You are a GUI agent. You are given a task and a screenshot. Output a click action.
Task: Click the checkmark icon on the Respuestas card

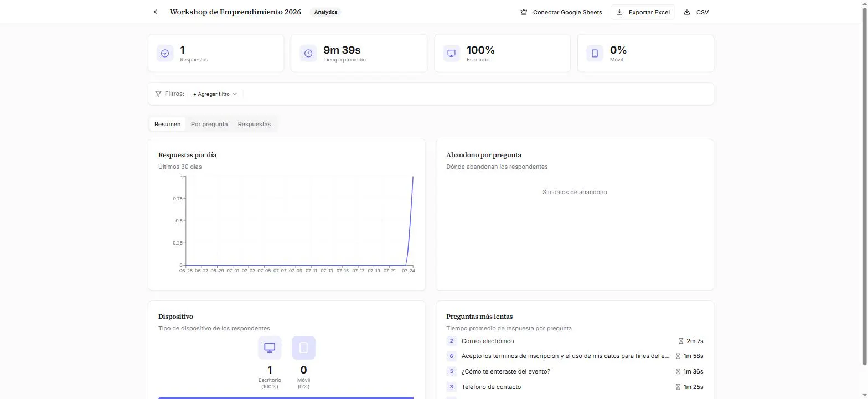click(165, 53)
